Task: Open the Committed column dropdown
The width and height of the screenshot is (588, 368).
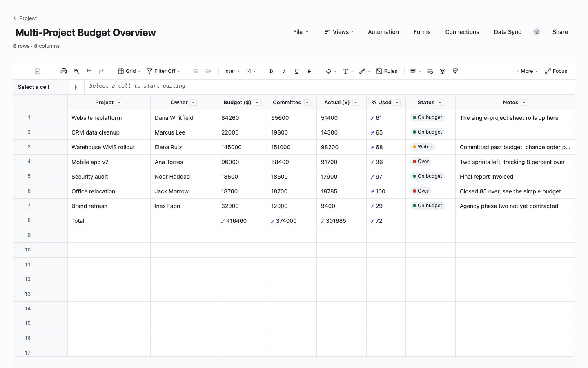Action: (x=307, y=103)
